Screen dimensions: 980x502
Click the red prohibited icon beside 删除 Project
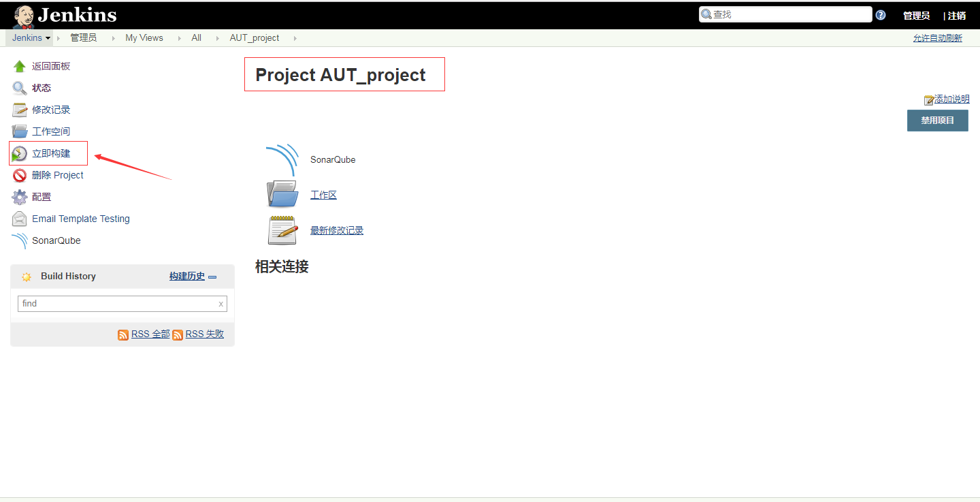coord(20,175)
